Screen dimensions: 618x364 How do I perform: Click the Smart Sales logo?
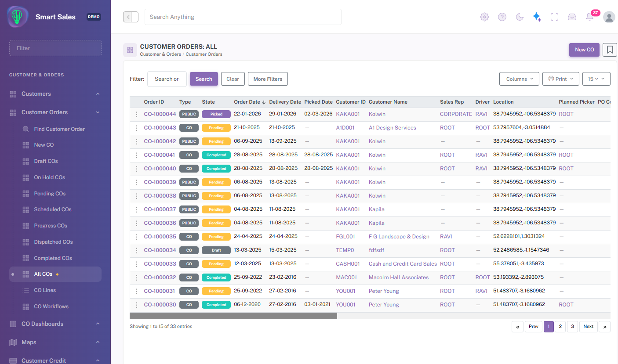click(x=18, y=17)
